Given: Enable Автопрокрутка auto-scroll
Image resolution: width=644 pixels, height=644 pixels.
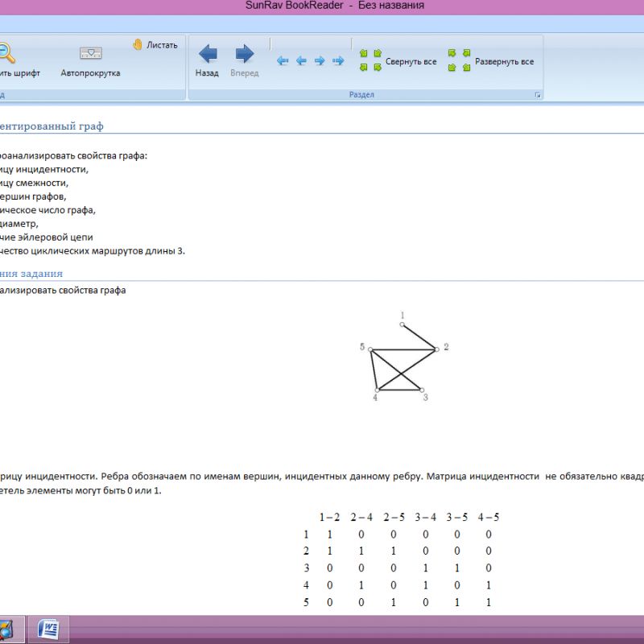Looking at the screenshot, I should point(90,60).
